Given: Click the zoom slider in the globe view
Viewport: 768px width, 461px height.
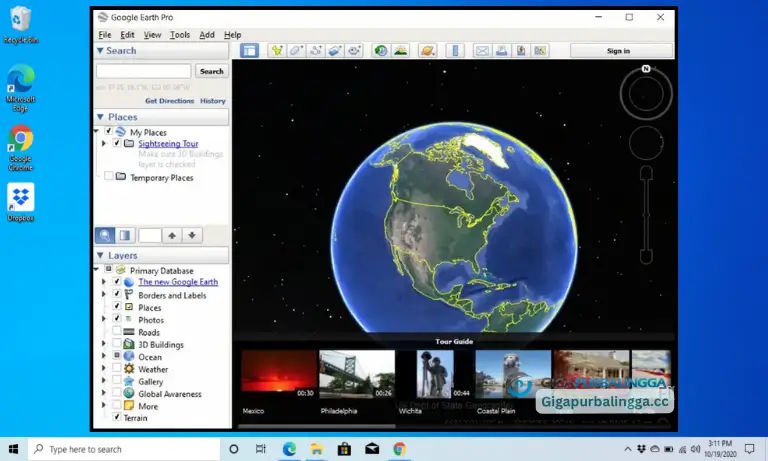Looking at the screenshot, I should 646,215.
